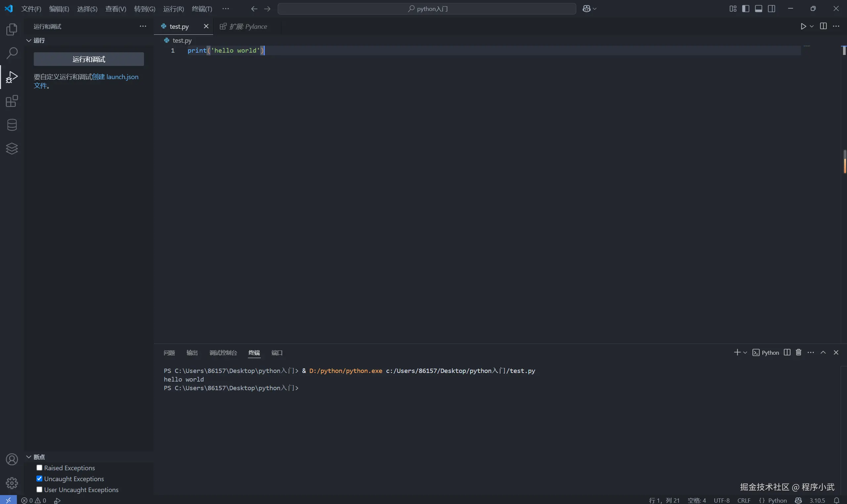This screenshot has height=504, width=847.
Task: Enable Raised Exceptions breakpoint
Action: point(39,468)
